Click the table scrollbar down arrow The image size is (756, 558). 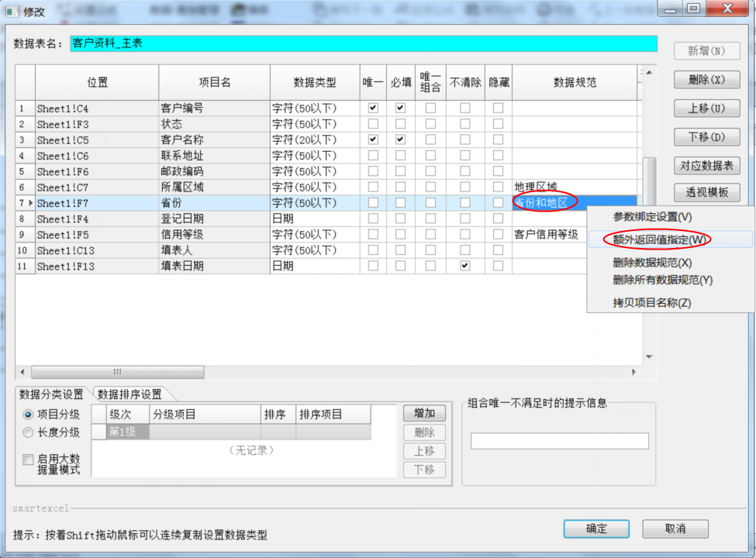pyautogui.click(x=649, y=357)
